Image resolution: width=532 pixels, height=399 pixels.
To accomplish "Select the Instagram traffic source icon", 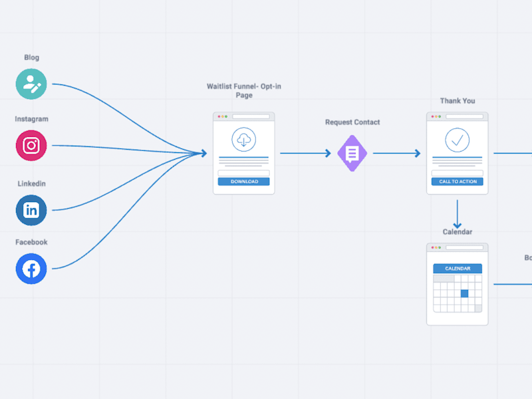I will (x=31, y=146).
